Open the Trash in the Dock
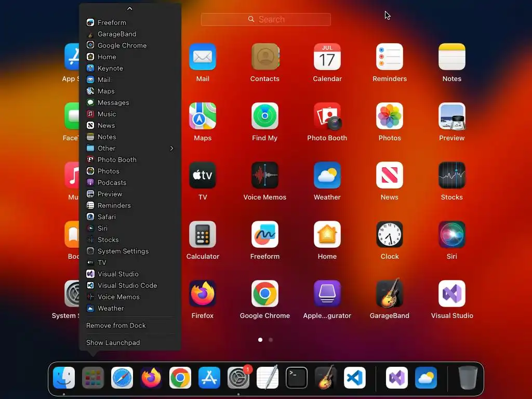532x399 pixels. (468, 378)
